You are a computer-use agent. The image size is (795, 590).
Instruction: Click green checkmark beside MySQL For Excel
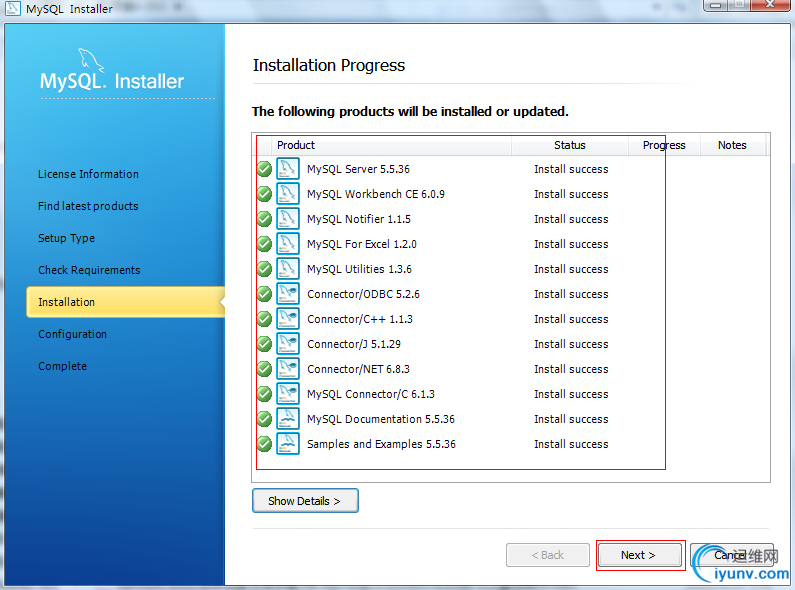pyautogui.click(x=265, y=244)
